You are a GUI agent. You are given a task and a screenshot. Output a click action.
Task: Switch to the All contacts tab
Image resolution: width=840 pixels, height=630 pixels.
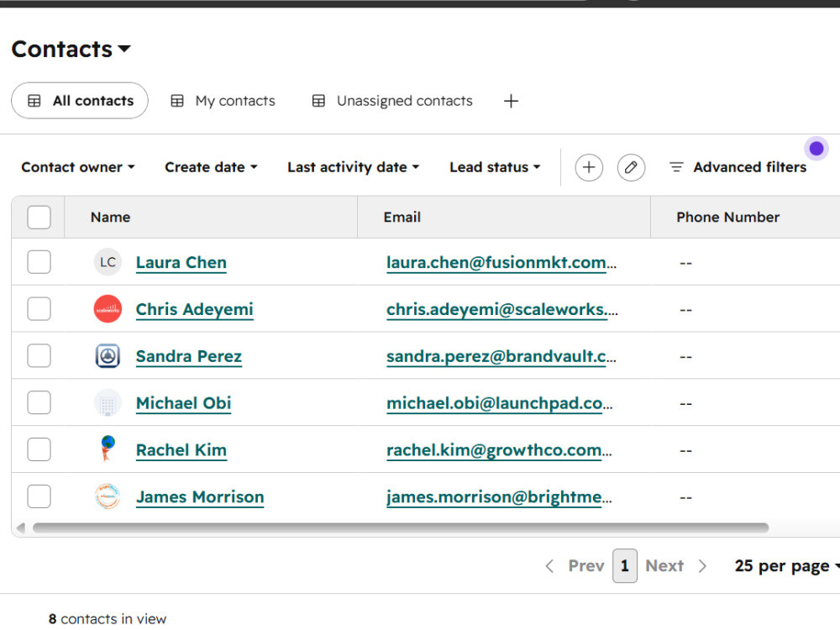pyautogui.click(x=80, y=101)
